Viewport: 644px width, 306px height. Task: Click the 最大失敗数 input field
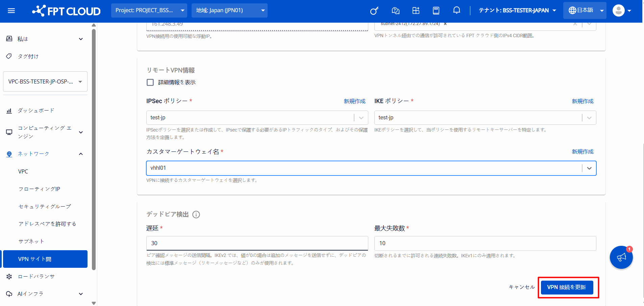(485, 243)
